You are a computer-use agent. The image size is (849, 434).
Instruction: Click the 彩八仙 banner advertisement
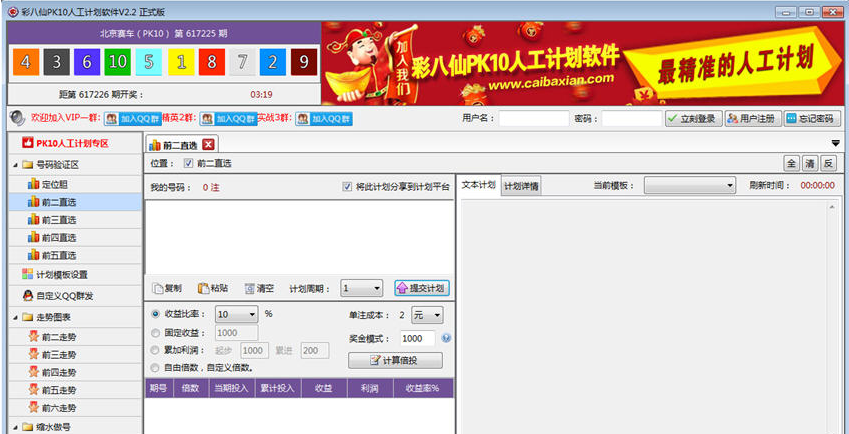pyautogui.click(x=582, y=63)
